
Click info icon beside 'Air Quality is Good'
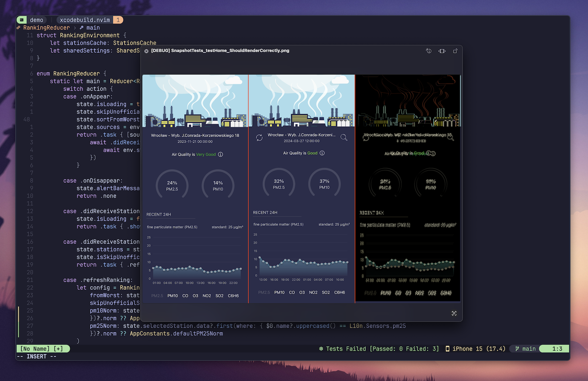pyautogui.click(x=322, y=153)
